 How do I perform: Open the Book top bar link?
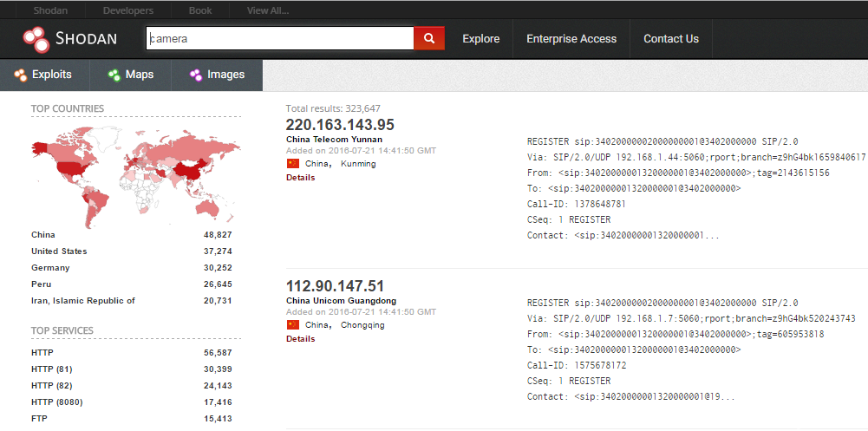tap(199, 10)
